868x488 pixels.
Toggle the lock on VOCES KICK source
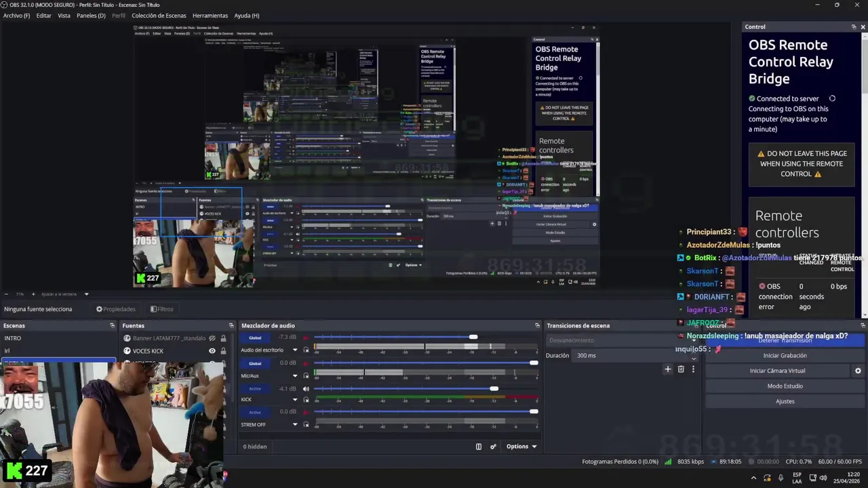click(x=223, y=351)
